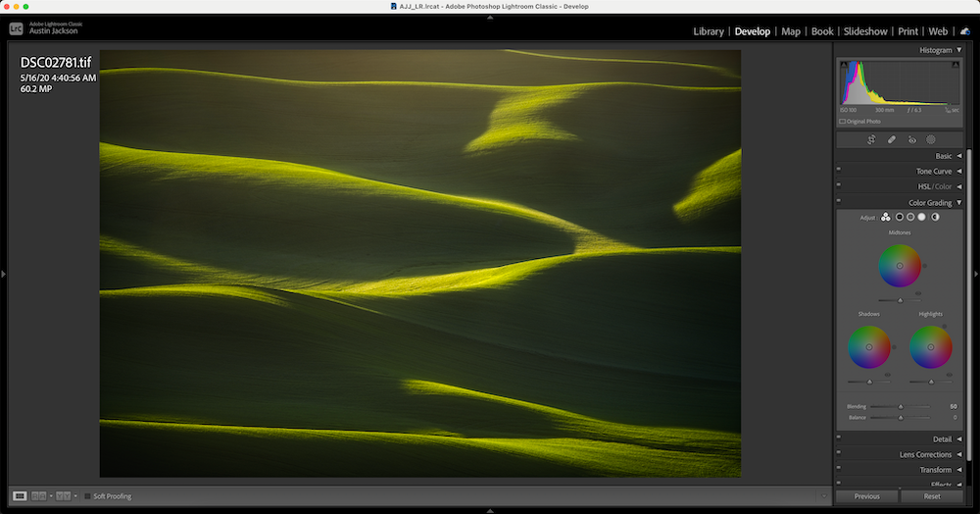The height and width of the screenshot is (514, 980).
Task: Click the shadow clipping indicator in histogram
Action: pyautogui.click(x=844, y=65)
